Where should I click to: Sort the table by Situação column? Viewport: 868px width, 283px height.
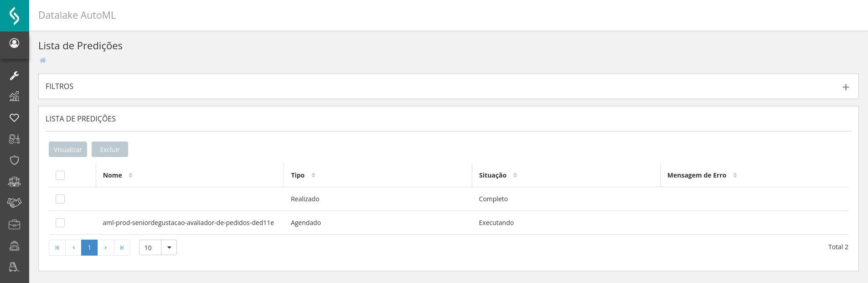pos(515,175)
